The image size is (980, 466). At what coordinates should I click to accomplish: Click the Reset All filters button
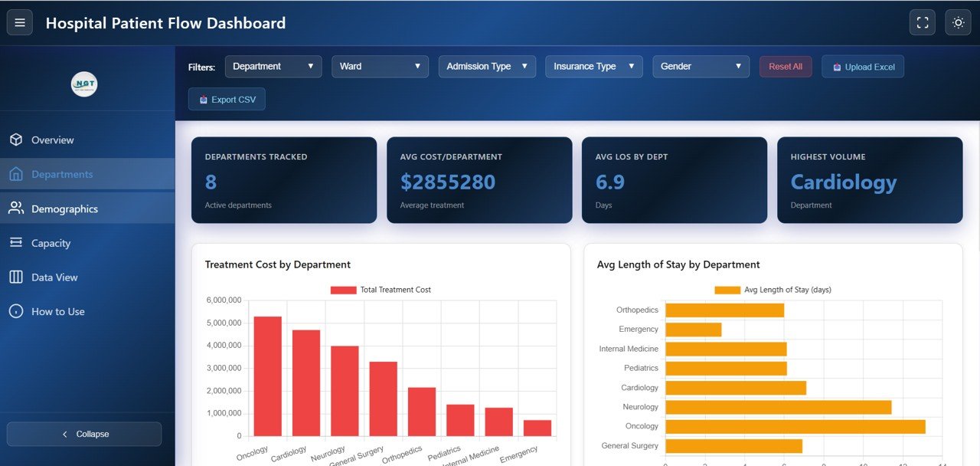(x=785, y=67)
